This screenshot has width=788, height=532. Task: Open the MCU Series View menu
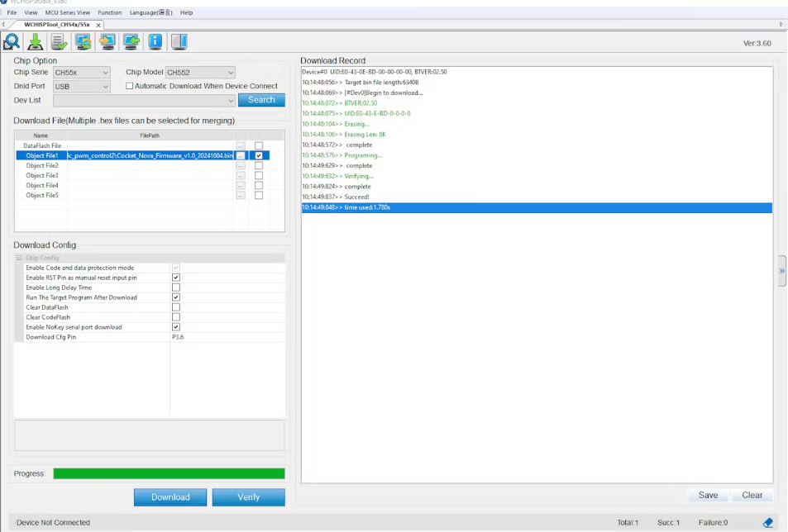tap(67, 12)
